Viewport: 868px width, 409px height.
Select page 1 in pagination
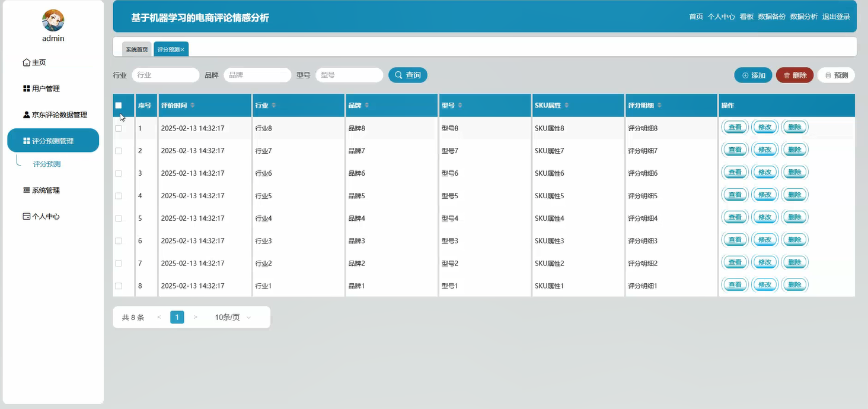[177, 318]
